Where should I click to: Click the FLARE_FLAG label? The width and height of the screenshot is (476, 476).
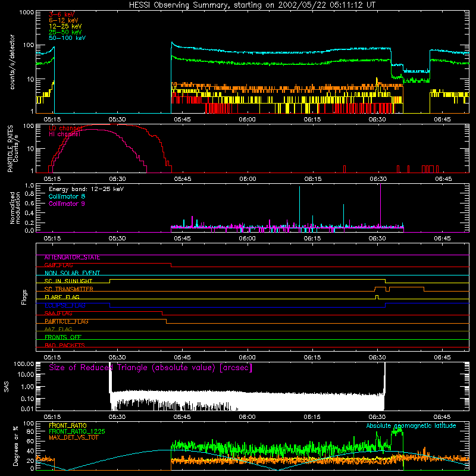pos(62,297)
